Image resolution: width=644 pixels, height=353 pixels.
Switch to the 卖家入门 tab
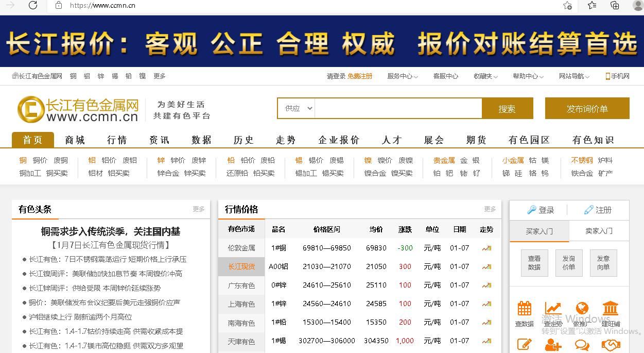[599, 231]
